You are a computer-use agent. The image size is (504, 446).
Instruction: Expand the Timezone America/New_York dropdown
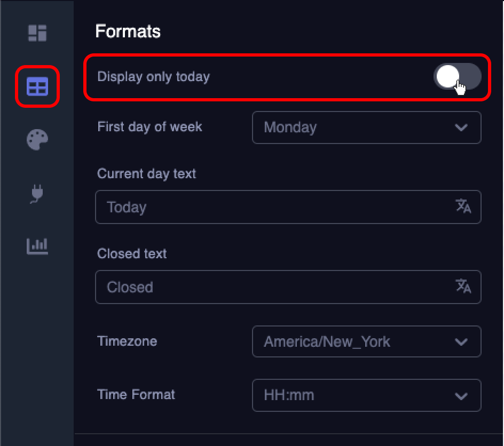pos(366,341)
